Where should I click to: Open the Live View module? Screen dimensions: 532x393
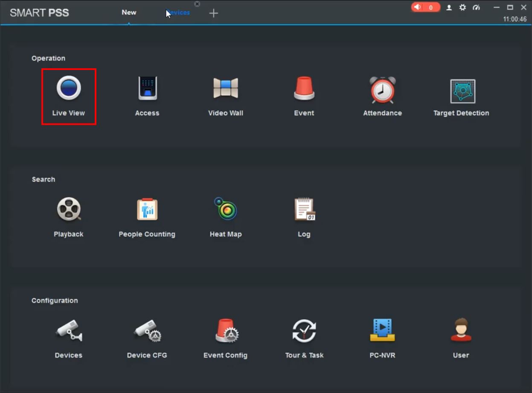tap(68, 88)
